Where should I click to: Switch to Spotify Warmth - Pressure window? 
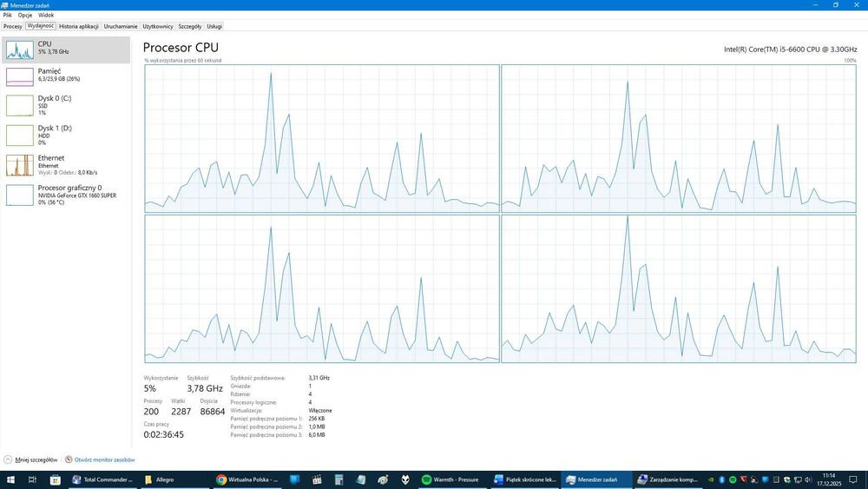[452, 479]
